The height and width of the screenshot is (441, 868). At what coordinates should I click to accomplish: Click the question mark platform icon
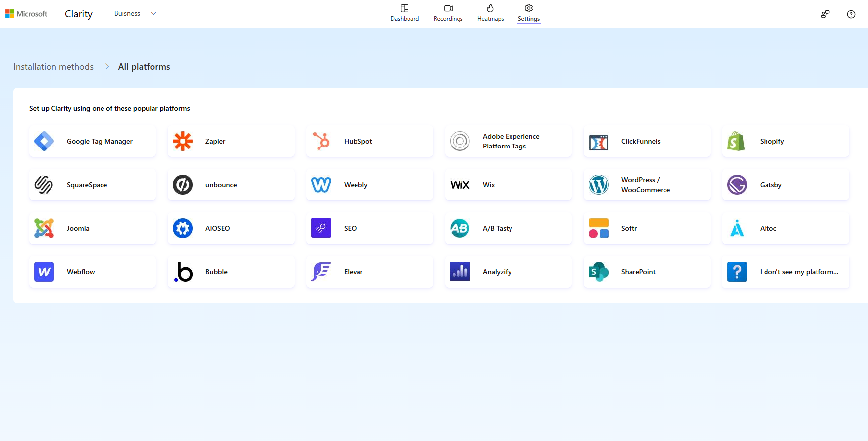click(737, 272)
